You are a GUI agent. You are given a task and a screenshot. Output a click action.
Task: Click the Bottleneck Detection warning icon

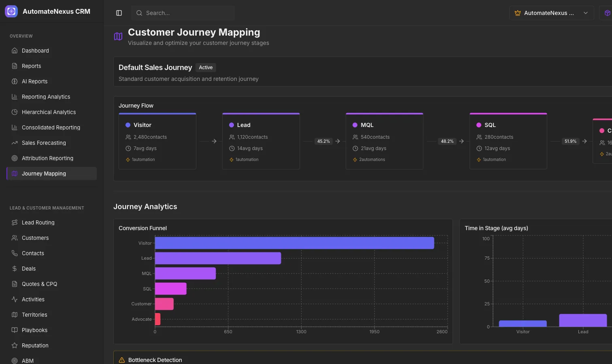[x=122, y=360]
